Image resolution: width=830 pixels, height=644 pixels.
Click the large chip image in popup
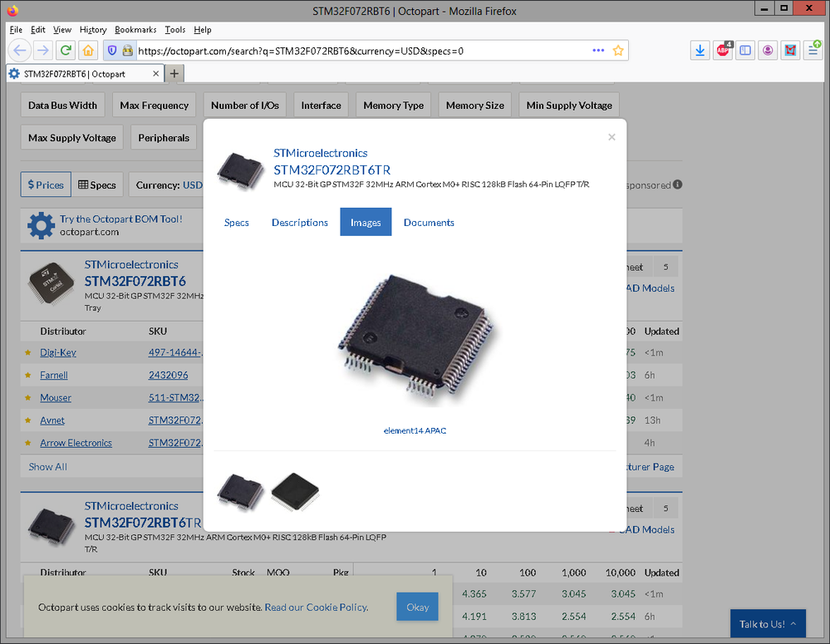tap(415, 339)
